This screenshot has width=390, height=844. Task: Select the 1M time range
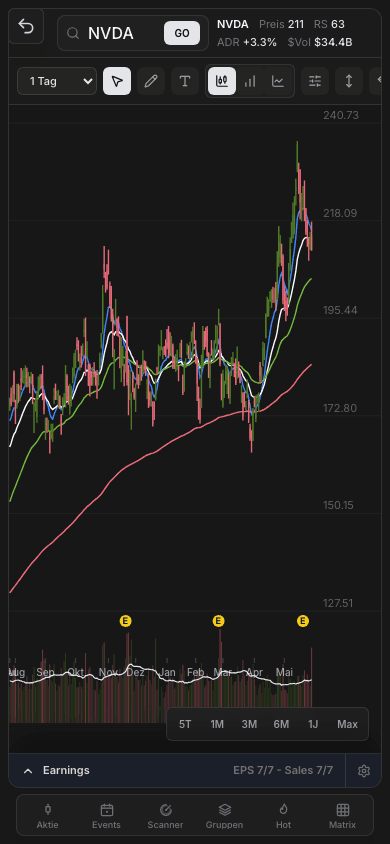tap(217, 724)
